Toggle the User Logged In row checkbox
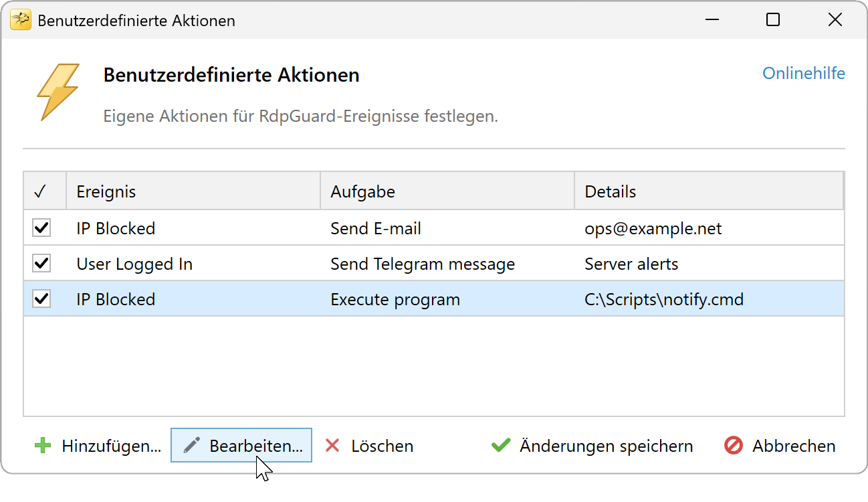 41,264
